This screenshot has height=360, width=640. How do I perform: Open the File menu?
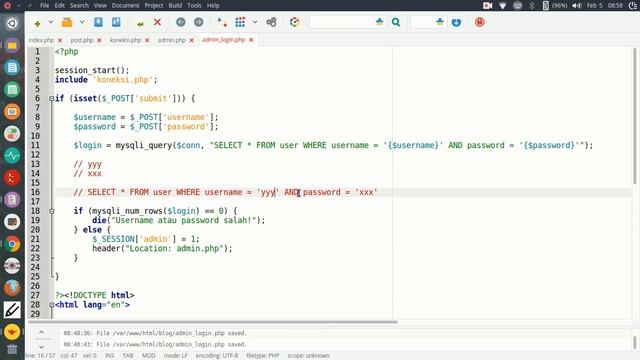point(44,5)
